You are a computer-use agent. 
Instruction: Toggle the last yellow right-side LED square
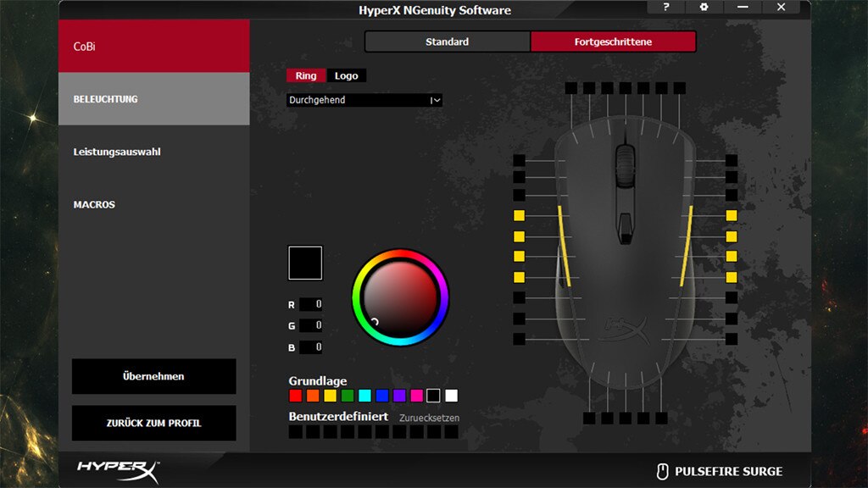732,277
